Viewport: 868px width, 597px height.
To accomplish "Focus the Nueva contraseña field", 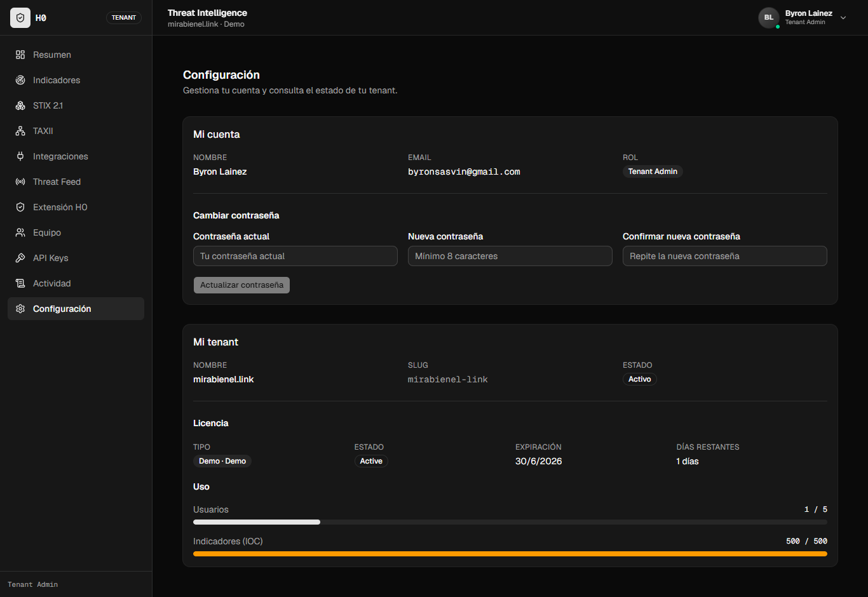I will pyautogui.click(x=510, y=256).
